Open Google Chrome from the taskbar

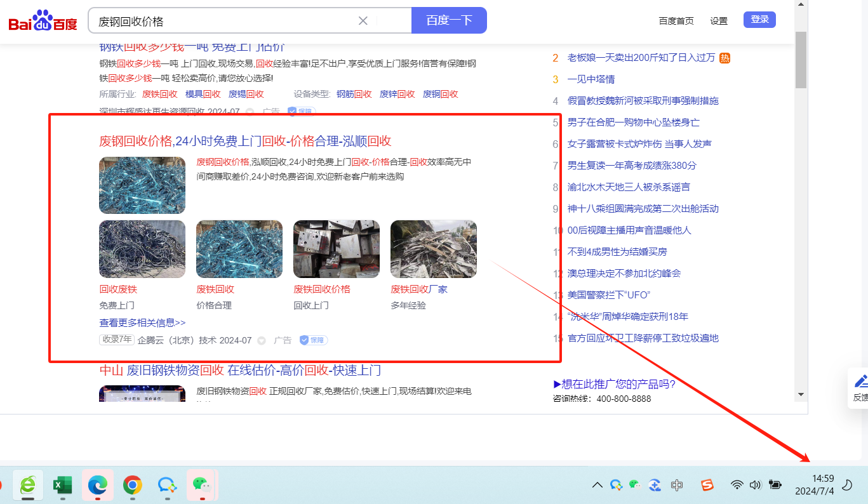[132, 486]
